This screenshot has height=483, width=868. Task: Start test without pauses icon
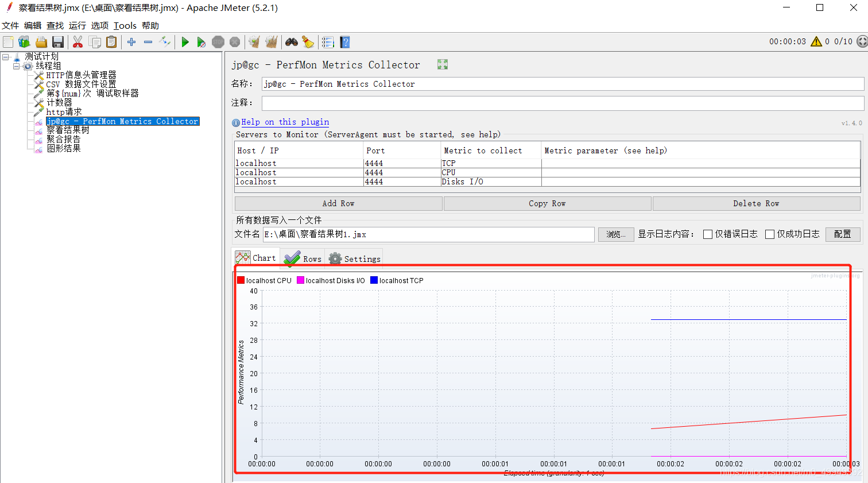(201, 42)
